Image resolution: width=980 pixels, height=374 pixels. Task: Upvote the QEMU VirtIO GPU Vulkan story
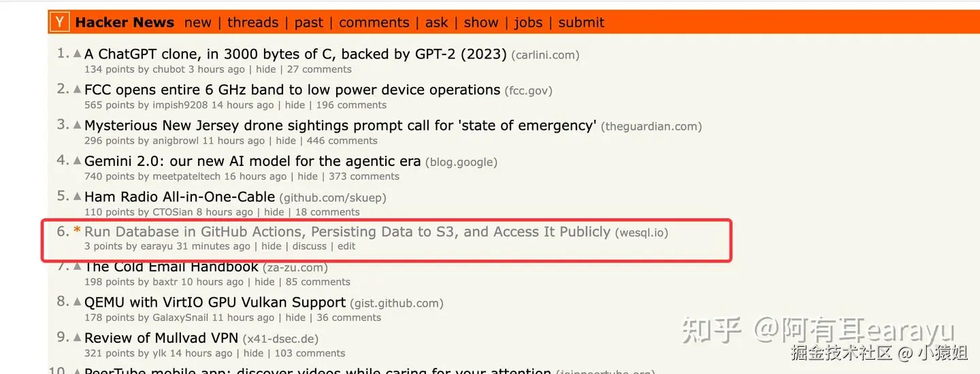pos(78,302)
